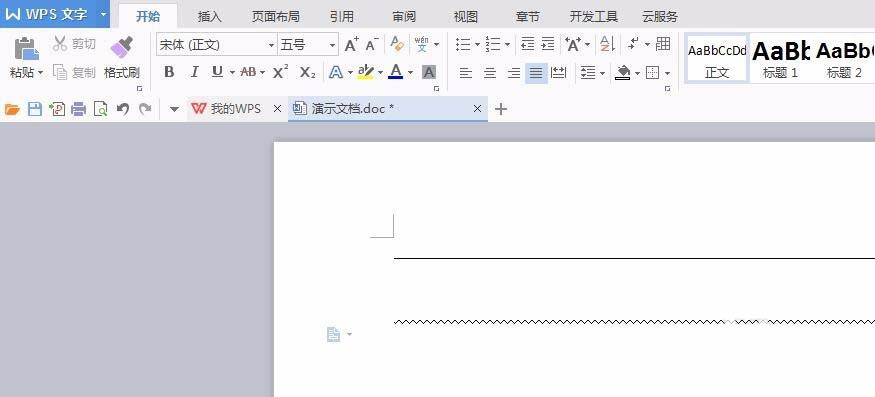Apply the blue font color A
Image resolution: width=875 pixels, height=397 pixels.
tap(396, 72)
